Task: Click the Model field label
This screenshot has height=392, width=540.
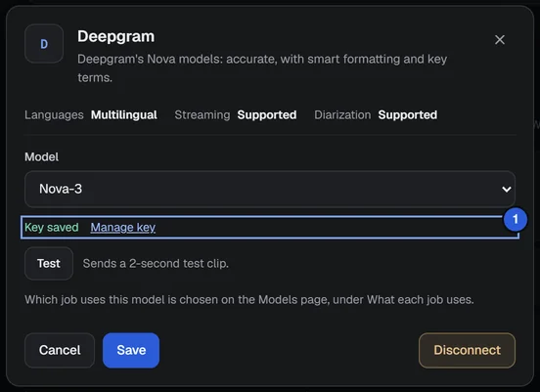Action: coord(42,157)
